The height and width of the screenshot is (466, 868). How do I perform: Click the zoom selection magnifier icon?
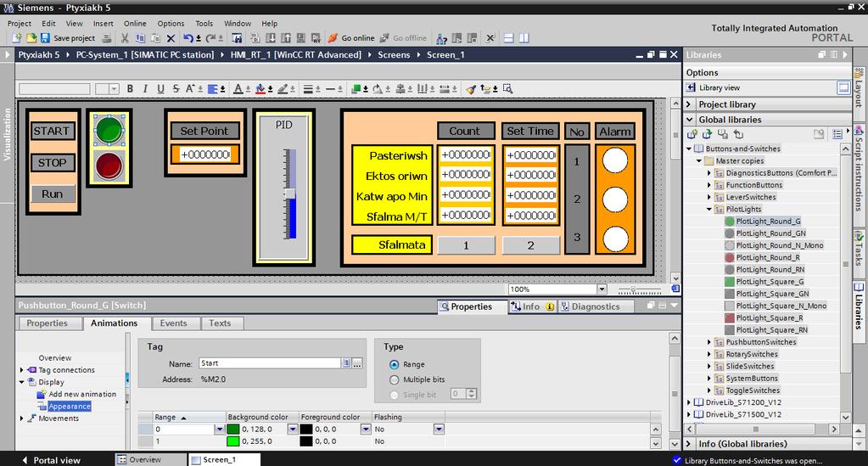507,88
